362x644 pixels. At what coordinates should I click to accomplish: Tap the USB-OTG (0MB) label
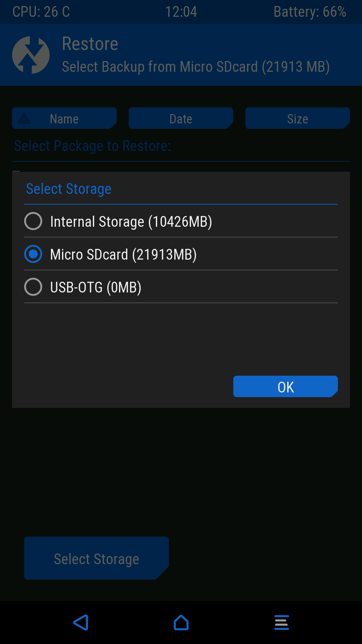tap(96, 287)
